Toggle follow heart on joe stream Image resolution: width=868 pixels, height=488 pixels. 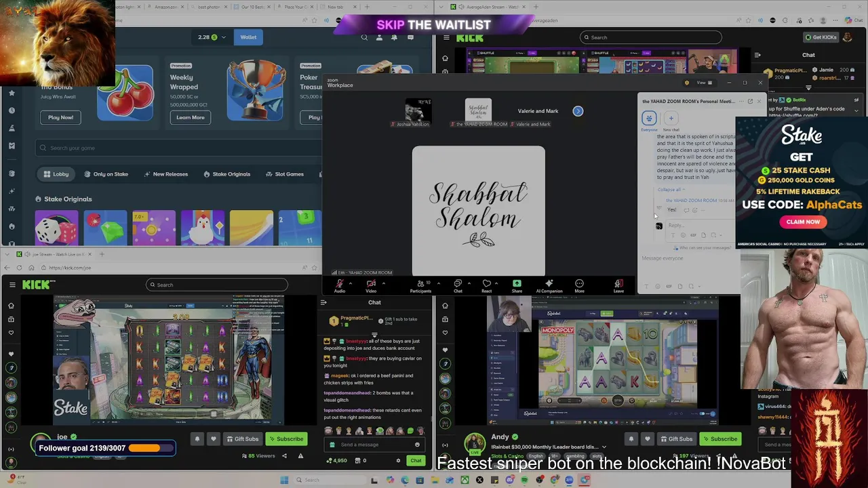tap(213, 439)
